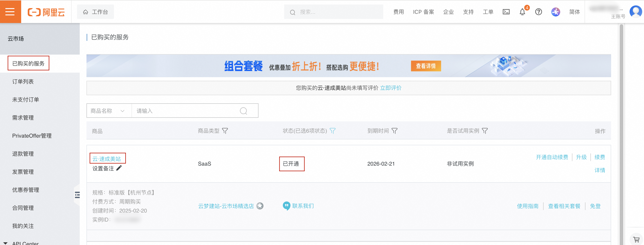Click 开通自动续费 action link
The width and height of the screenshot is (644, 245).
pos(552,157)
